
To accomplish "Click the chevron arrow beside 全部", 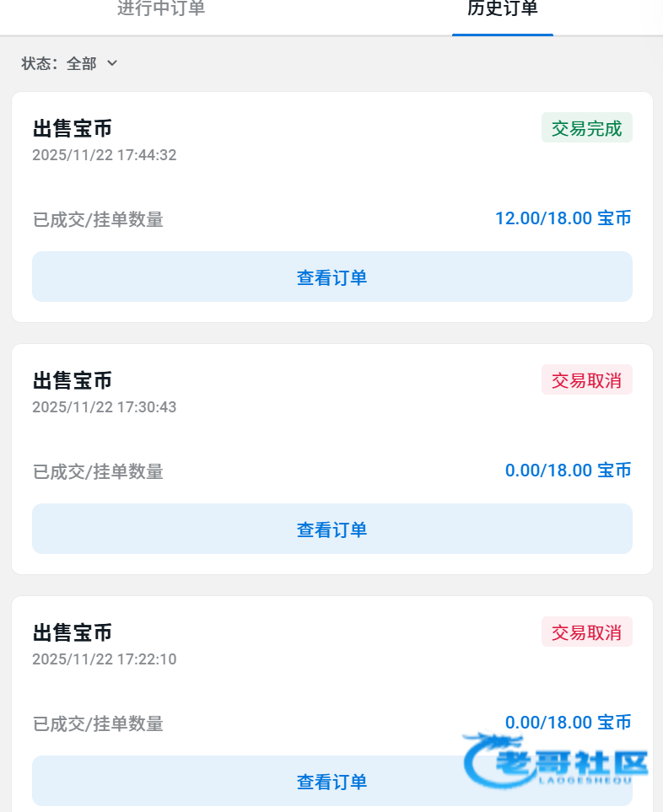I will point(112,63).
